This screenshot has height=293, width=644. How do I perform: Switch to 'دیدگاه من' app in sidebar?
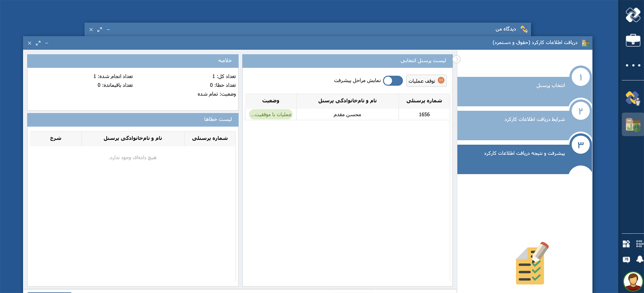coord(633,98)
